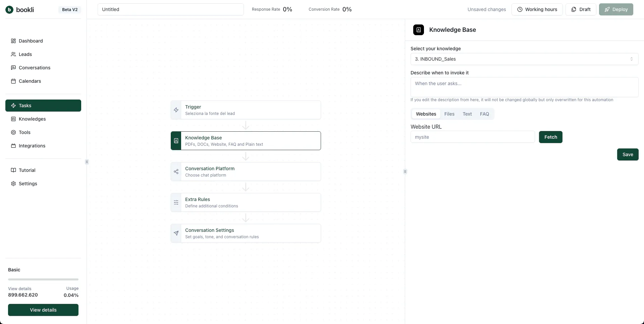Open Tools from the sidebar
This screenshot has width=644, height=324.
pos(43,132)
